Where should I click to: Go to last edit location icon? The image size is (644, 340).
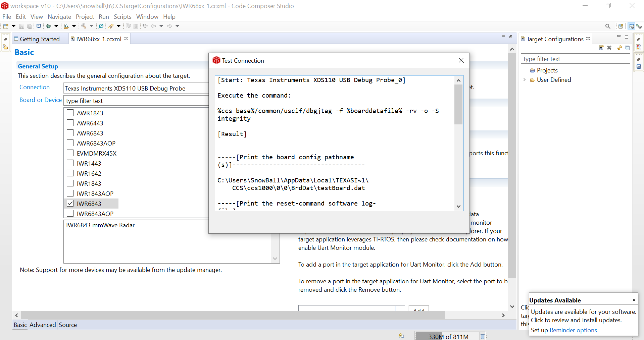pos(145,26)
